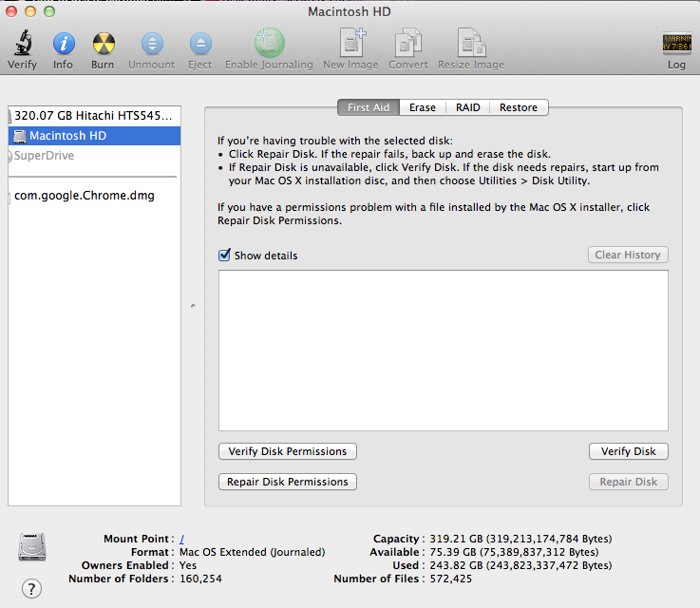Click the yellow minimize window button
Viewport: 700px width, 608px height.
pyautogui.click(x=30, y=11)
